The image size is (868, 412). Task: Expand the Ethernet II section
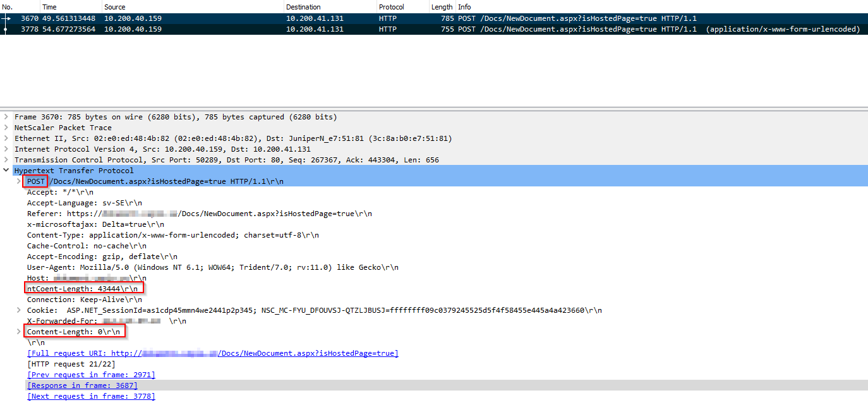point(6,138)
